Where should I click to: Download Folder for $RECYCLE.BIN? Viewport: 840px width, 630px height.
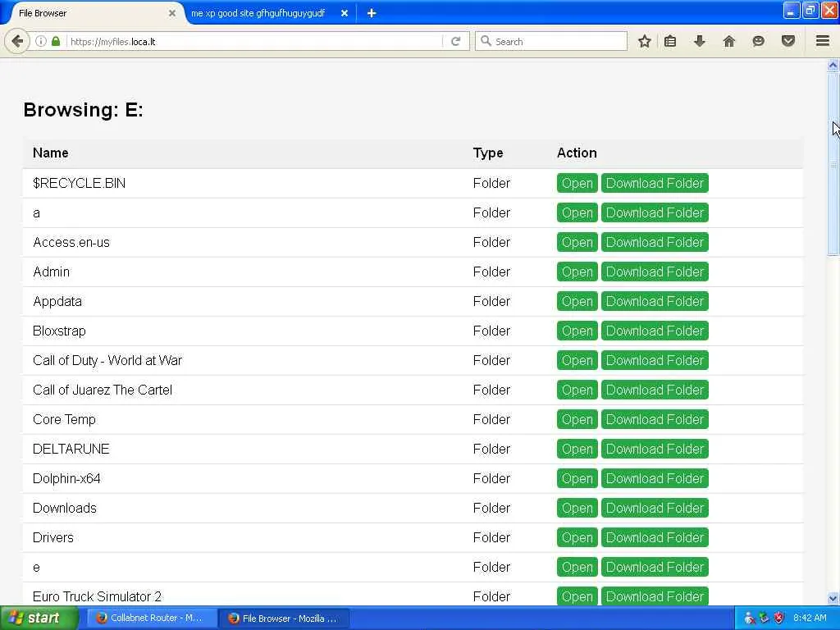tap(655, 183)
